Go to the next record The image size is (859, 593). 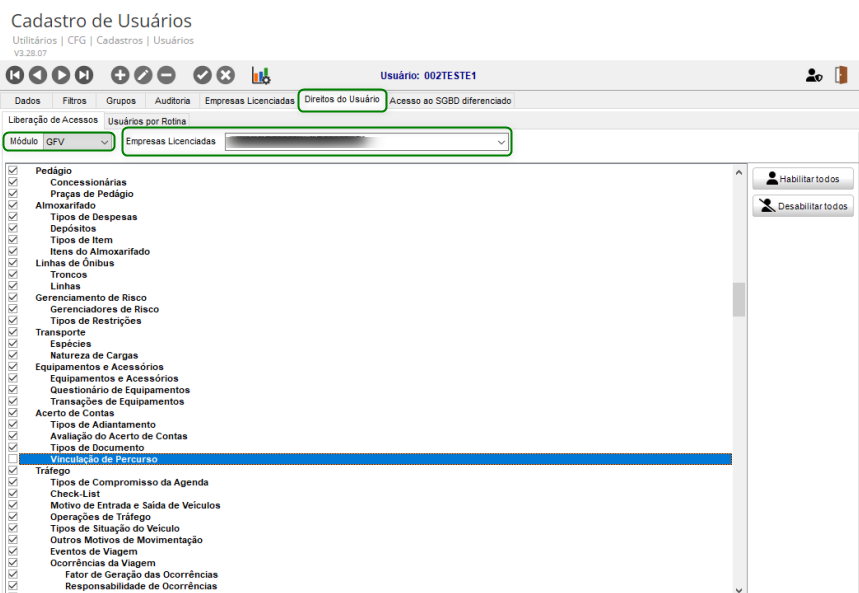pos(61,75)
